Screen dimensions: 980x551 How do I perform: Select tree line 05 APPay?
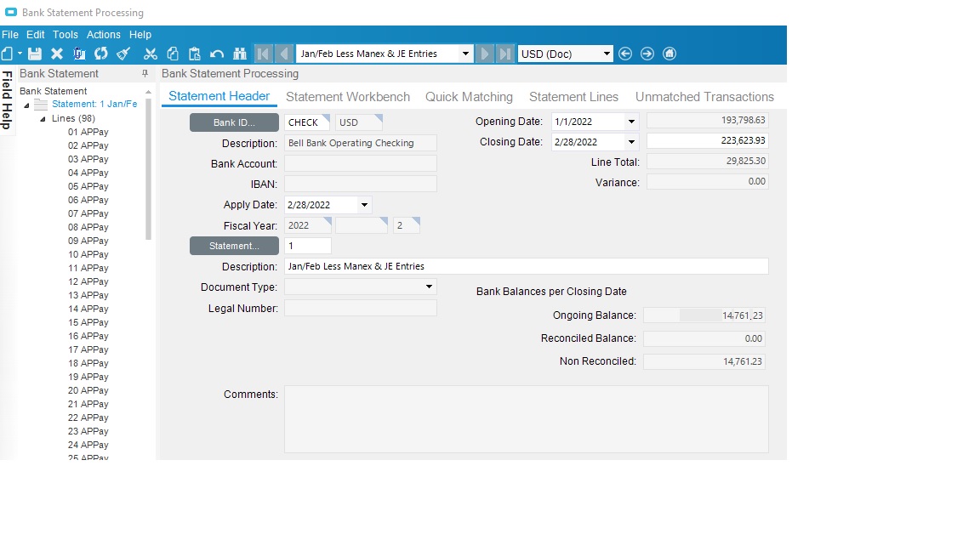tap(88, 186)
